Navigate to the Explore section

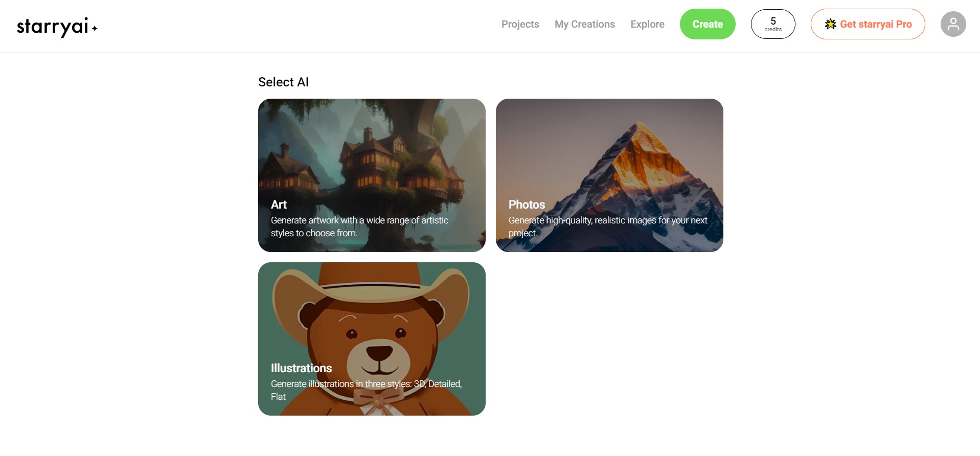pyautogui.click(x=647, y=24)
